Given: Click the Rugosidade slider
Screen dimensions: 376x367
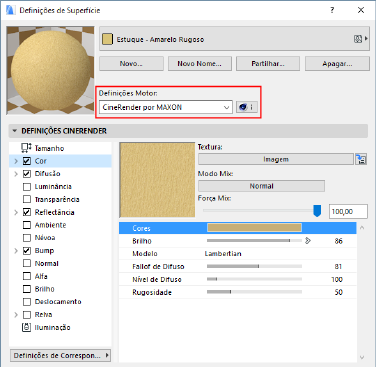Looking at the screenshot, I should [x=254, y=292].
